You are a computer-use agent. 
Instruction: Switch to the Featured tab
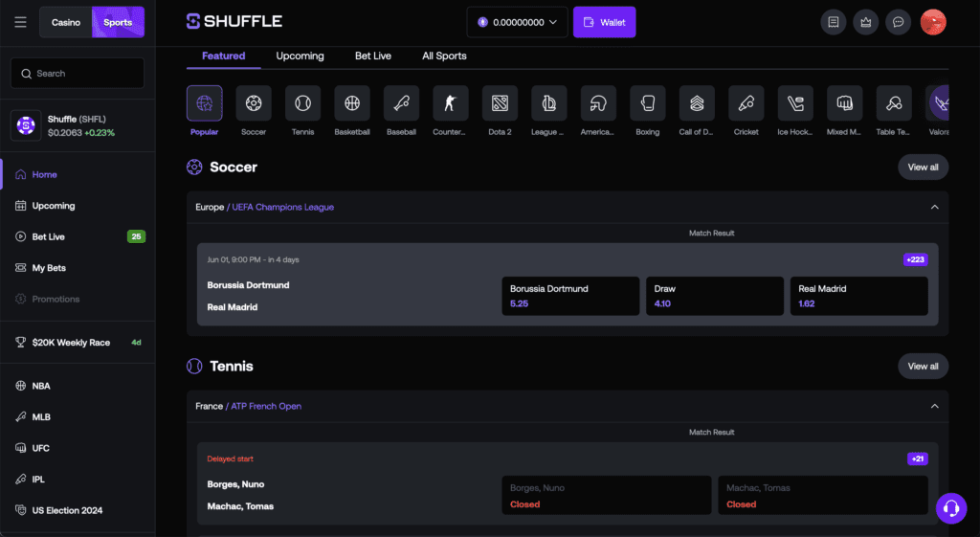(223, 56)
